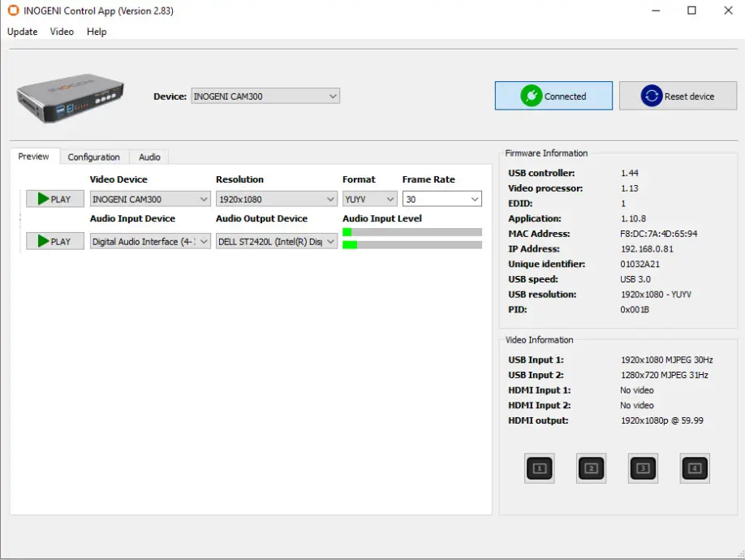Open the Audio Output Device selector
This screenshot has height=560, width=745.
[x=276, y=240]
